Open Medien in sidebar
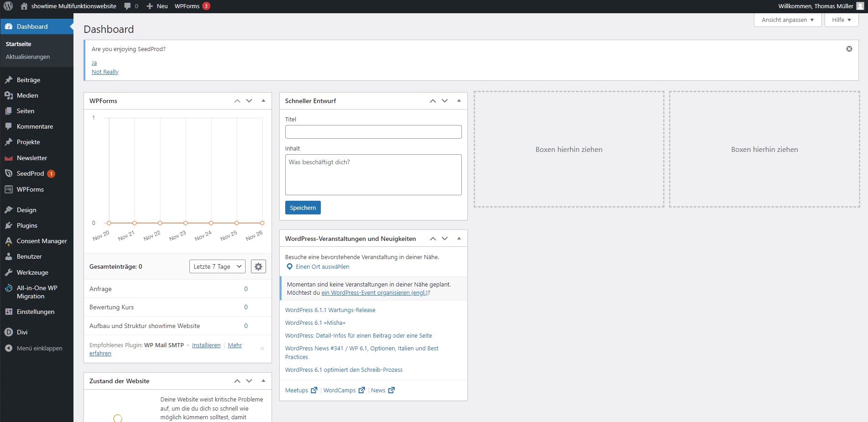The image size is (868, 422). 37,95
